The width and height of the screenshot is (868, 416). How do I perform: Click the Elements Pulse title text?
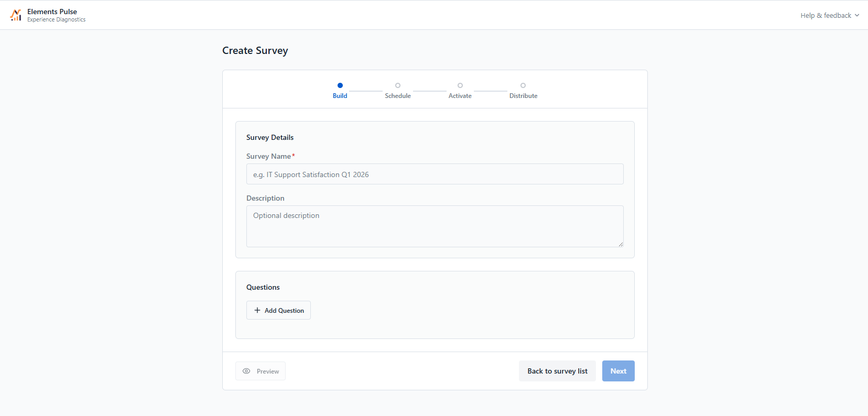tap(52, 12)
